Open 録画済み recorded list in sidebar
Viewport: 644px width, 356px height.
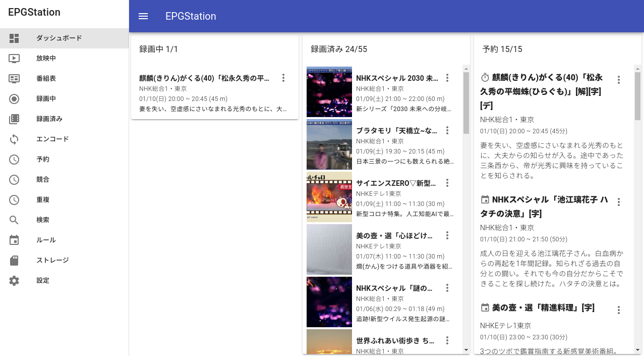(65, 119)
